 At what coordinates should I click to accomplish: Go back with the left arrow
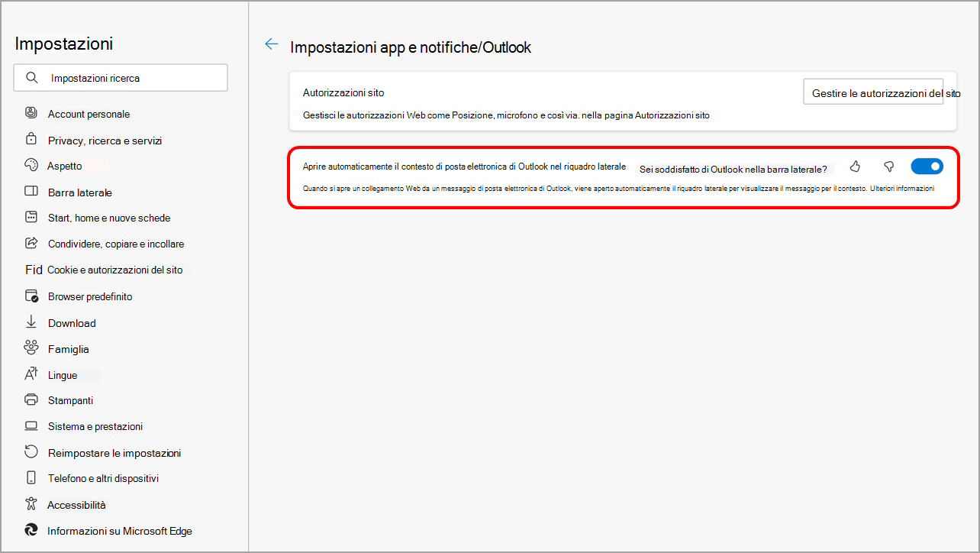coord(271,45)
